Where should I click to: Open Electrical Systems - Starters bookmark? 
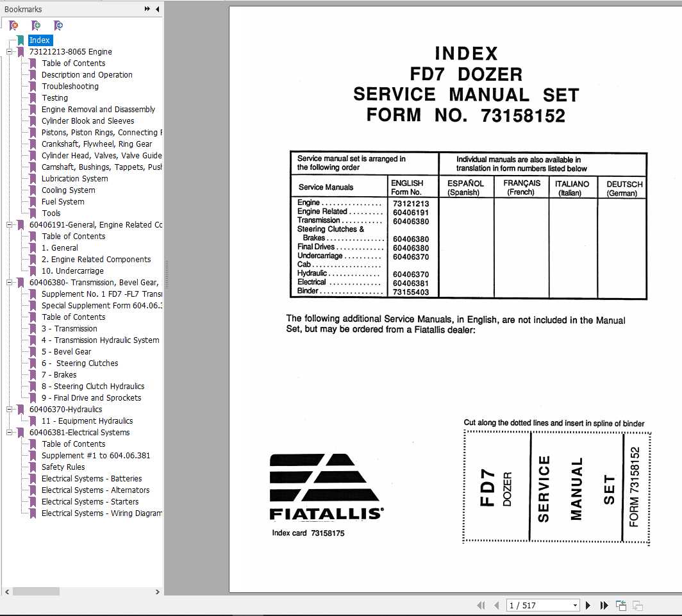(x=90, y=502)
